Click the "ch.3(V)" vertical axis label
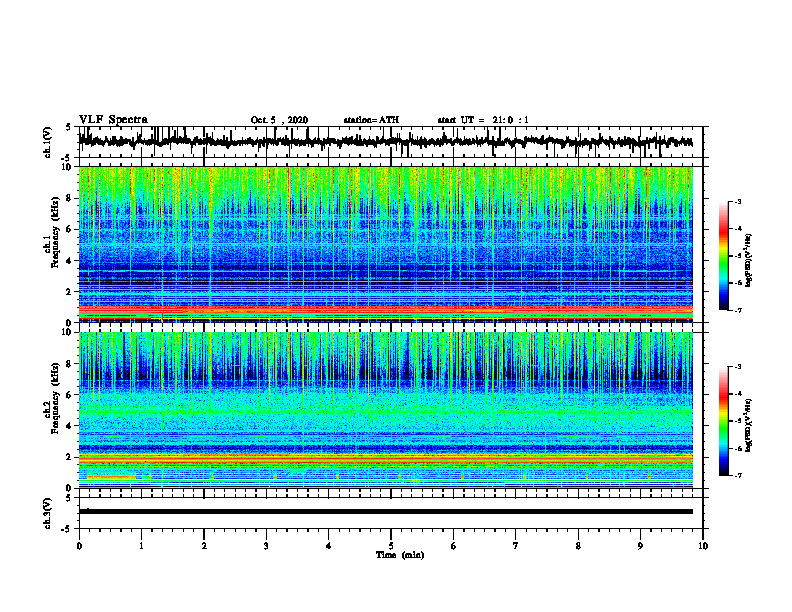792x612 pixels. (47, 513)
